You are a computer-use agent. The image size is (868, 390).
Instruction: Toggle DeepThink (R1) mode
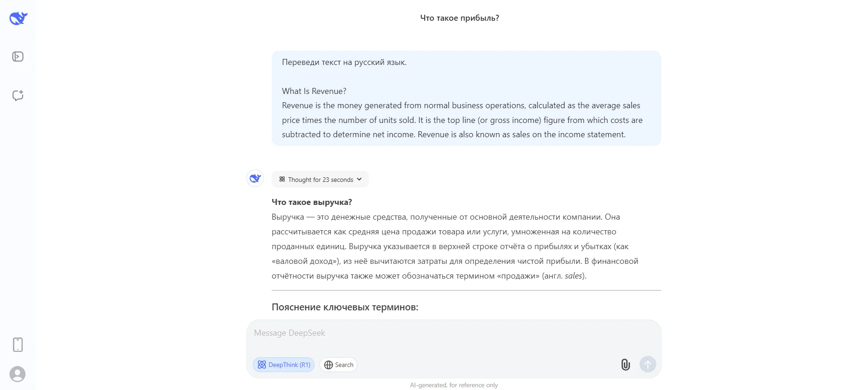pyautogui.click(x=284, y=365)
